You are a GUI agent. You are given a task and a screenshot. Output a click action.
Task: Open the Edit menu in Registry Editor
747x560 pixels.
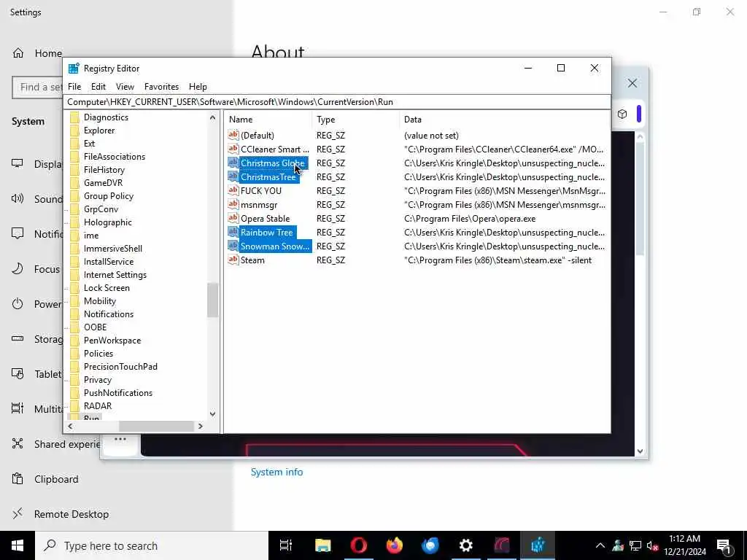(98, 87)
